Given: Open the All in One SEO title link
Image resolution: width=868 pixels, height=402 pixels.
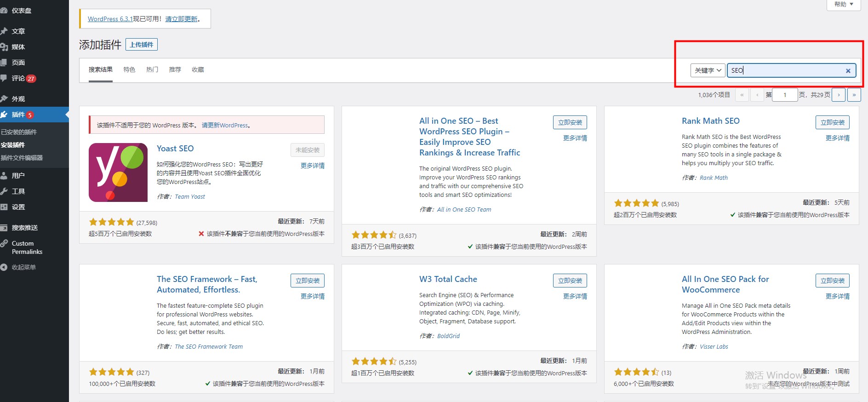Looking at the screenshot, I should click(x=470, y=137).
